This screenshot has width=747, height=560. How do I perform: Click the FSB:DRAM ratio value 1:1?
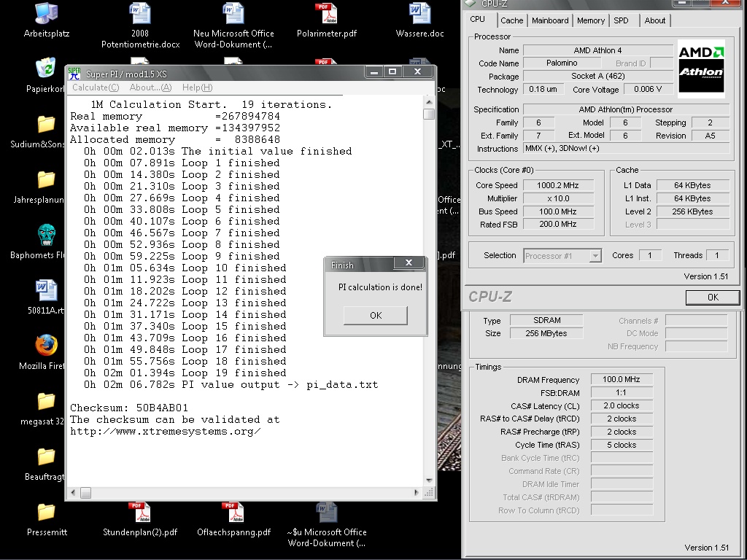coord(622,392)
